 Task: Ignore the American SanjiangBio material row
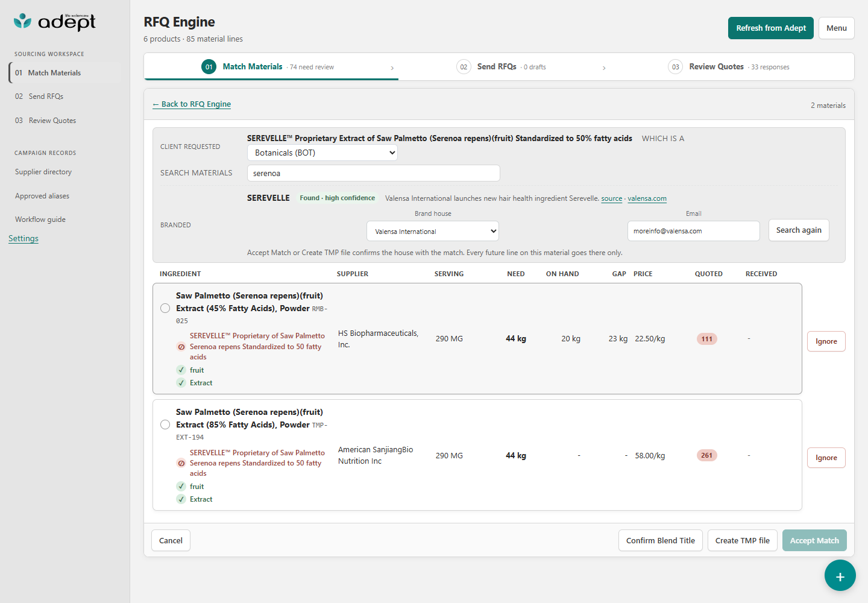(x=826, y=458)
